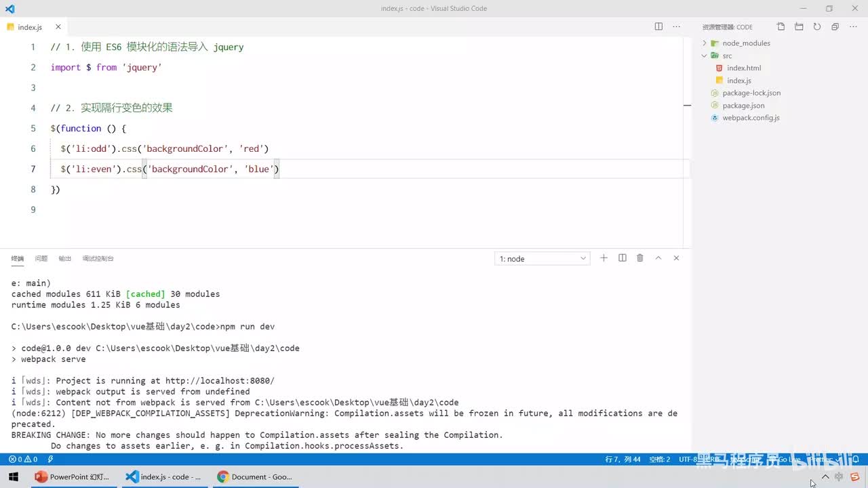Screen dimensions: 868x488
Task: Click the VS Code index.js taskbar button
Action: click(163, 476)
